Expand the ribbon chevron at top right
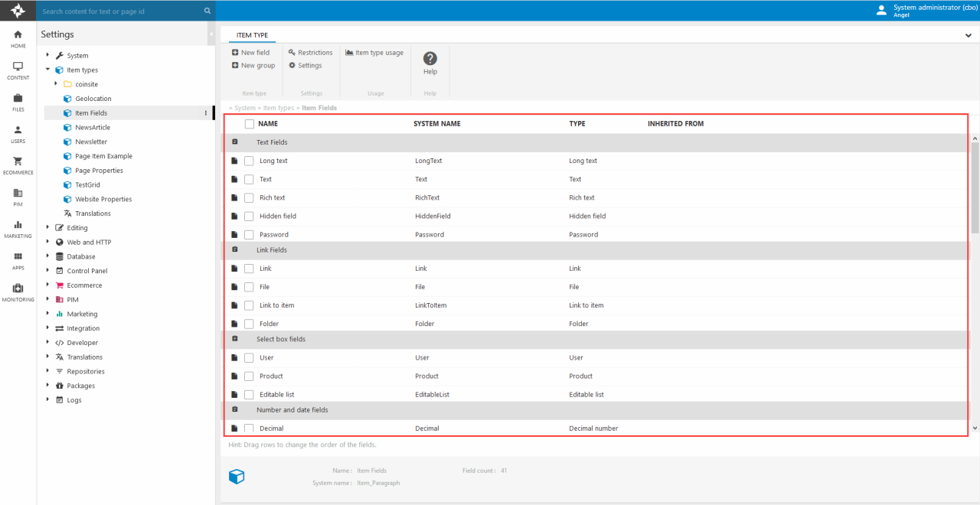Viewport: 980px width, 505px height. [968, 35]
